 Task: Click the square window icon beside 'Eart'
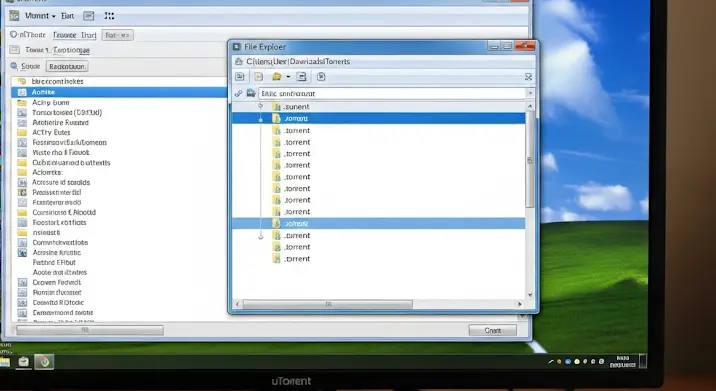[x=89, y=16]
